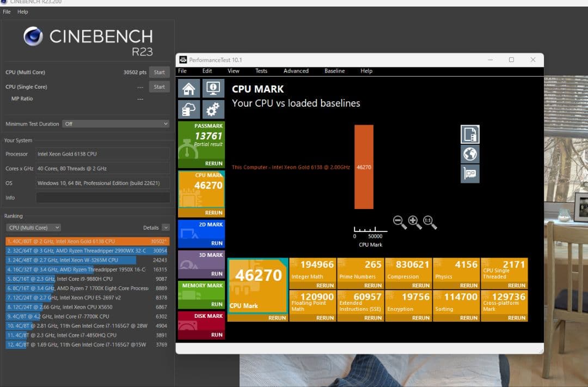Click the globe world baselines icon

pos(470,154)
